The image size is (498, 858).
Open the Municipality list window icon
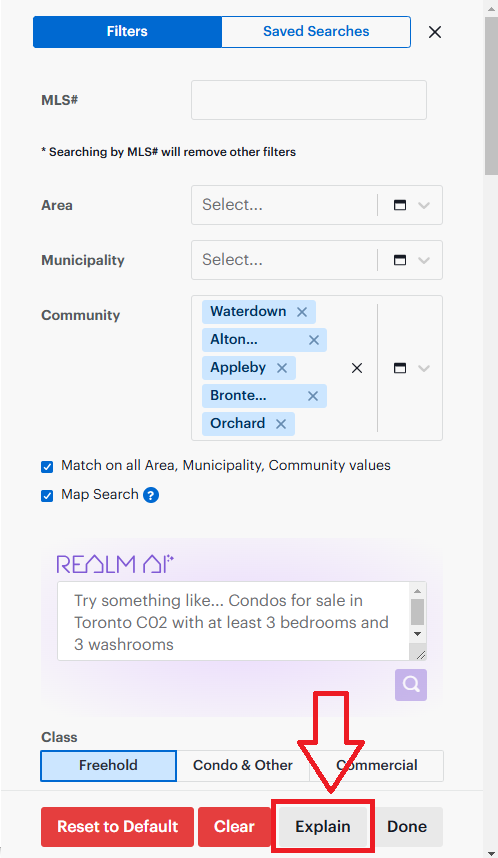[x=400, y=260]
